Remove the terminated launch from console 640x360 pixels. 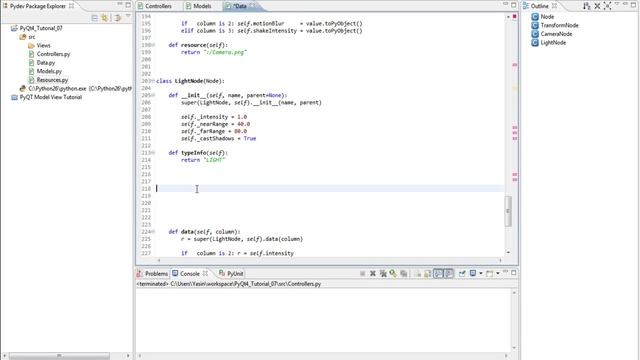[373, 273]
